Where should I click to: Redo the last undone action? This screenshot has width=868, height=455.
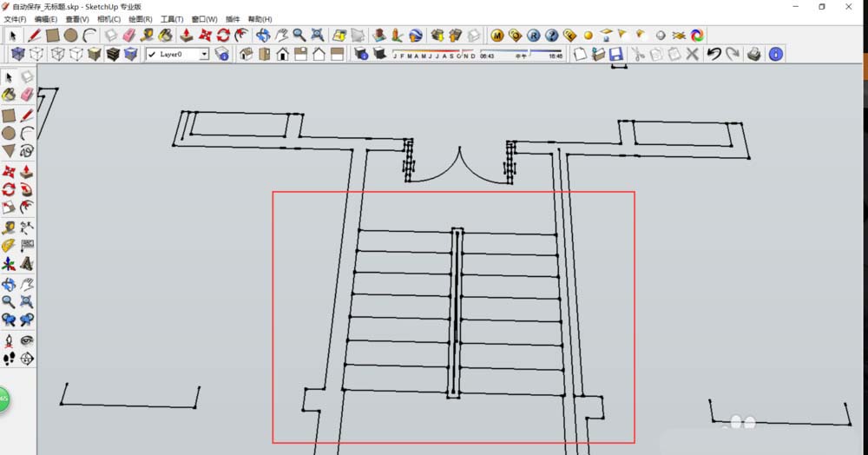pos(733,54)
